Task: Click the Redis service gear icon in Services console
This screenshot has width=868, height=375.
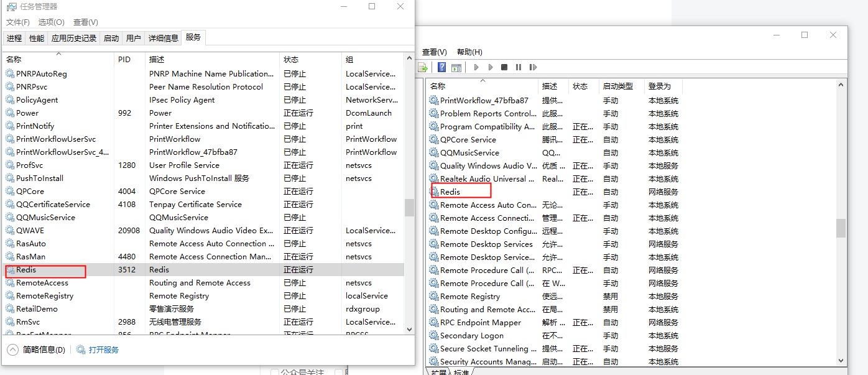Action: [435, 192]
